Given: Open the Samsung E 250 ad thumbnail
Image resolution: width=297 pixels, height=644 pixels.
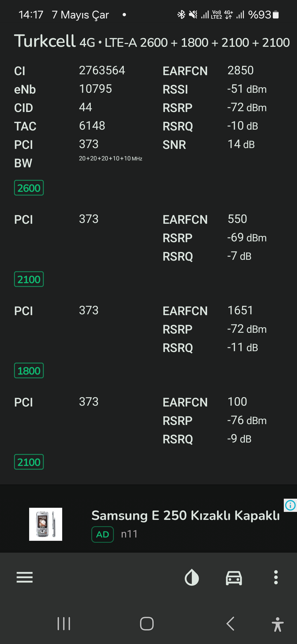Looking at the screenshot, I should [46, 524].
